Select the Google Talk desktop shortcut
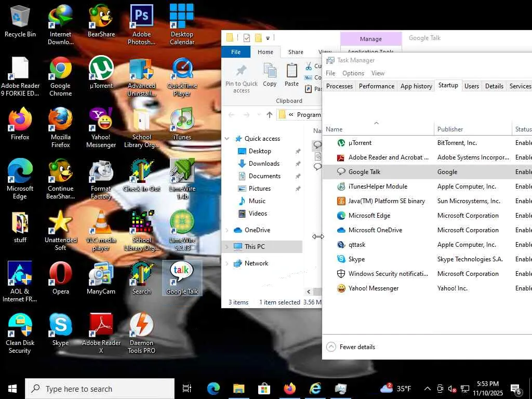Viewport: 532px width, 399px height. click(x=182, y=278)
